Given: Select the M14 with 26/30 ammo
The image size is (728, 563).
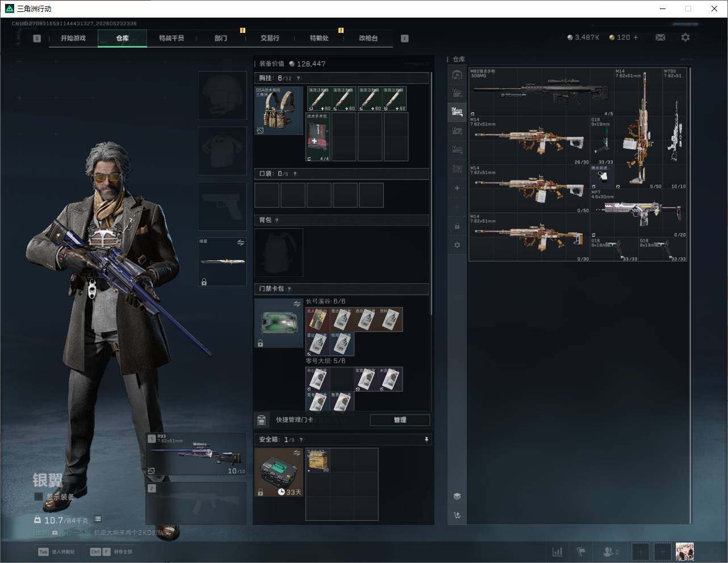Looking at the screenshot, I should pos(530,141).
